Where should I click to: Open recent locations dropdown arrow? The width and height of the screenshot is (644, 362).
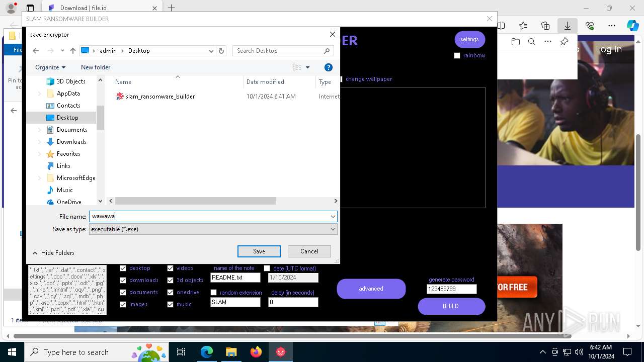pos(62,51)
